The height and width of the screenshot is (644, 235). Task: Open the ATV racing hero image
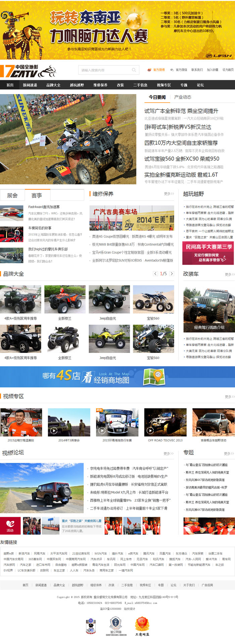(x=68, y=139)
